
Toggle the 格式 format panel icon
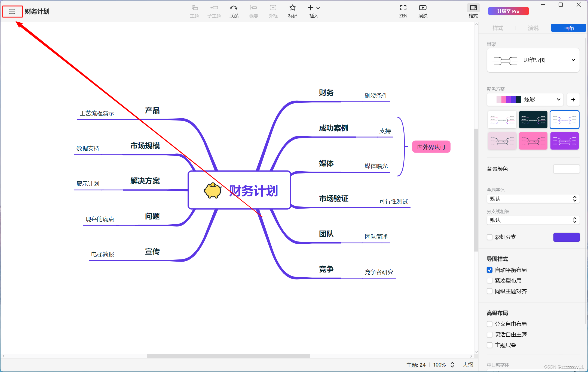click(473, 8)
